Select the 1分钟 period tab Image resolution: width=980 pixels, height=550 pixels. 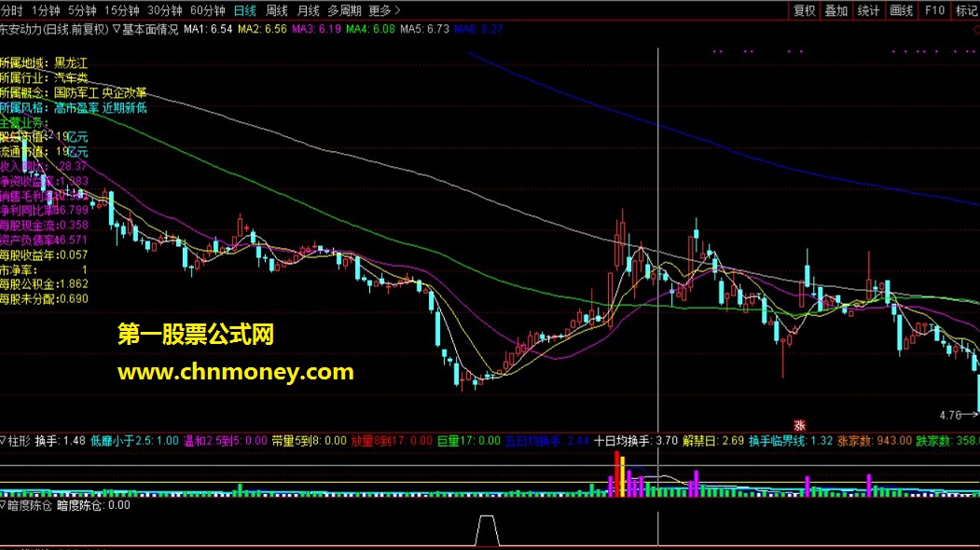tap(46, 10)
